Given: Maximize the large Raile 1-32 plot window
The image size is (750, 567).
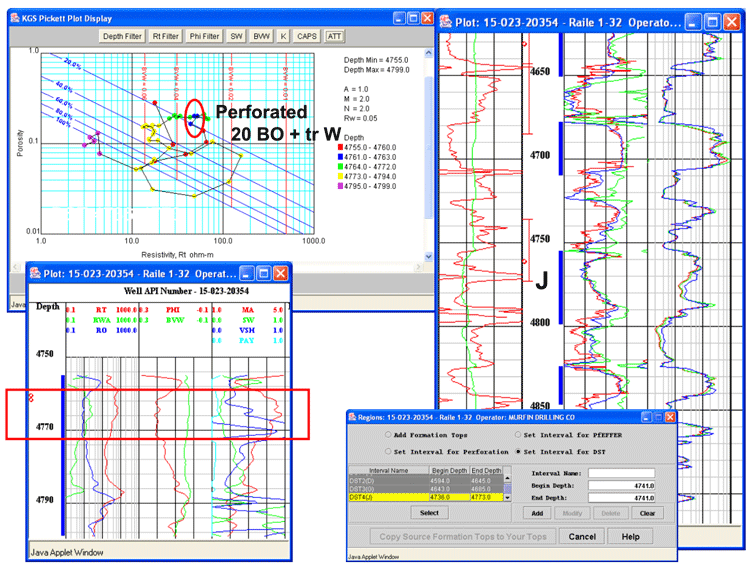Looking at the screenshot, I should 712,22.
